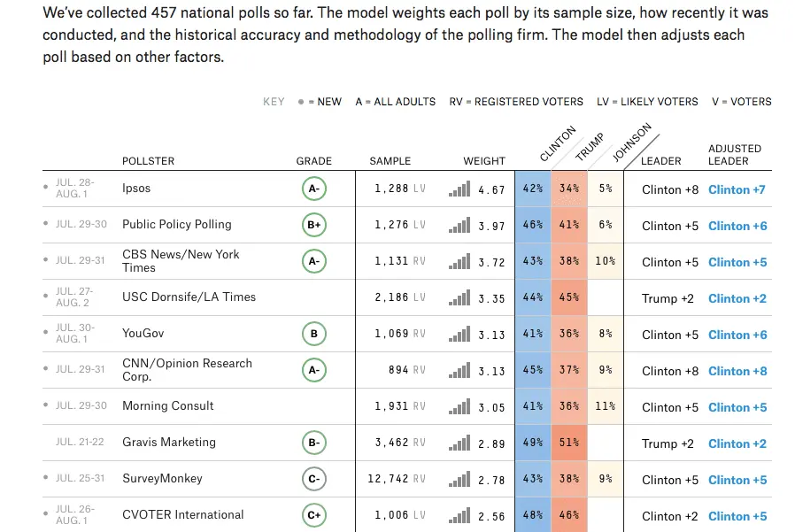The height and width of the screenshot is (532, 795).
Task: Click the A- grade badge for Ipsos
Action: pyautogui.click(x=313, y=189)
